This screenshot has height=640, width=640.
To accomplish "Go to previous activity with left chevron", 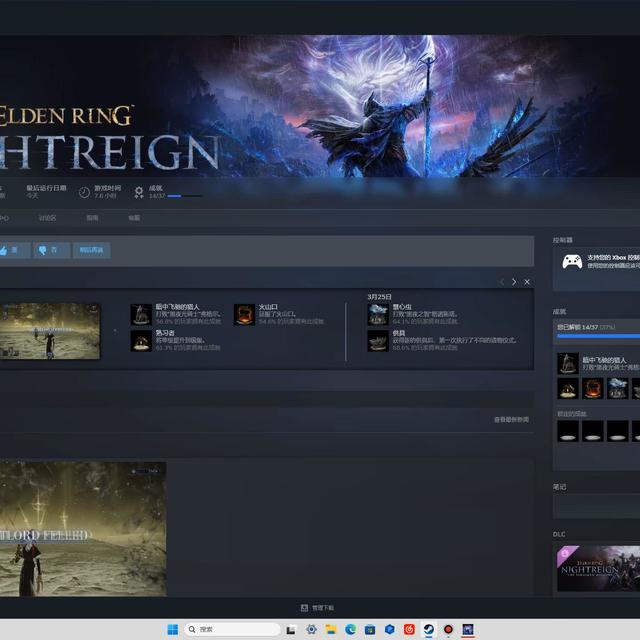I will pyautogui.click(x=502, y=282).
